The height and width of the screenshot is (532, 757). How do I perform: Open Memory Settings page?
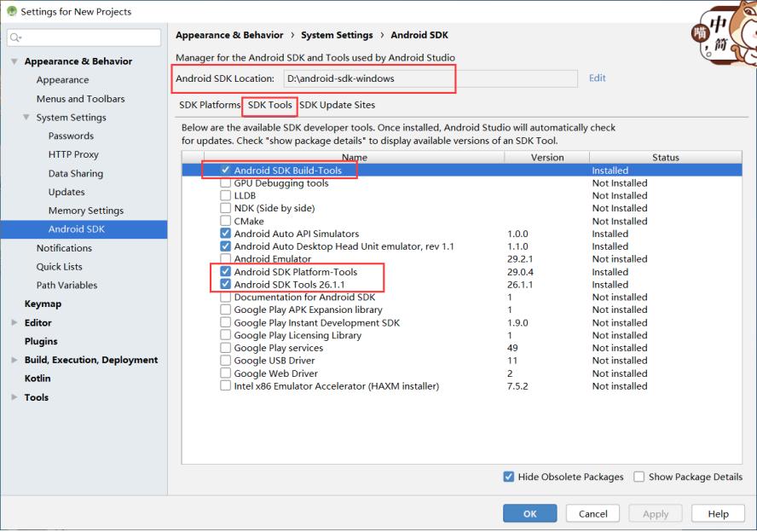(85, 211)
